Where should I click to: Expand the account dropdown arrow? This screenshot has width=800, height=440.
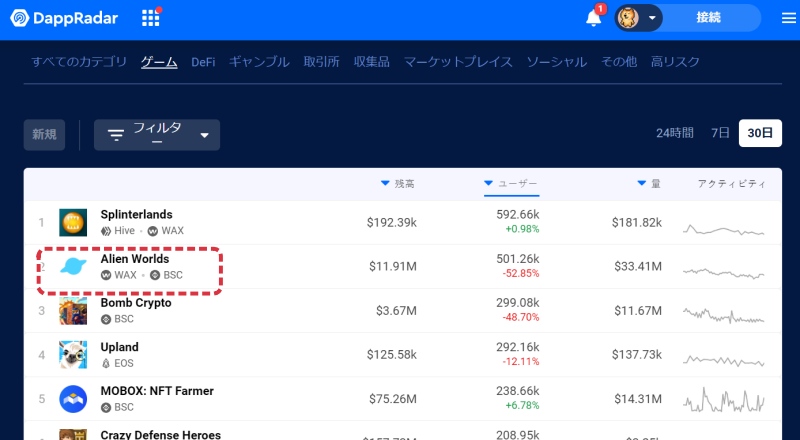(x=652, y=18)
